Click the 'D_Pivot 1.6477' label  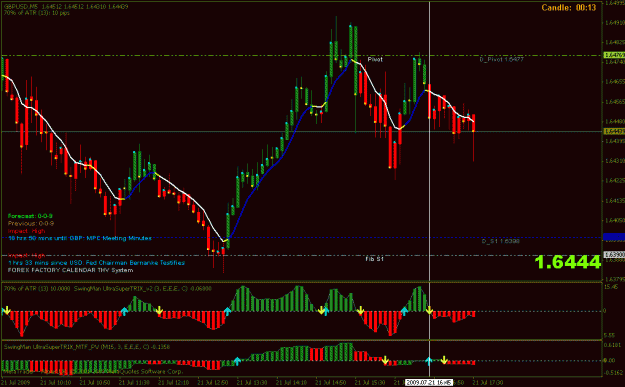(501, 59)
